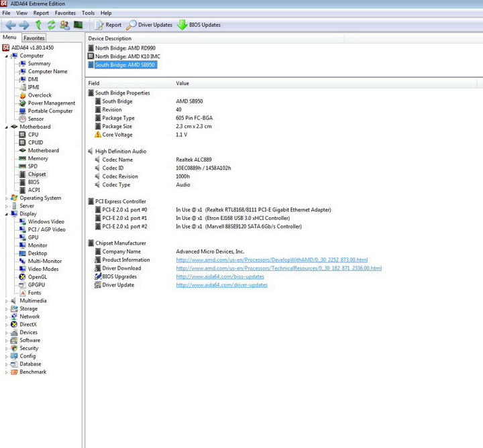Viewport: 483px width, 448px height.
Task: Open the user management people icon
Action: pyautogui.click(x=64, y=25)
